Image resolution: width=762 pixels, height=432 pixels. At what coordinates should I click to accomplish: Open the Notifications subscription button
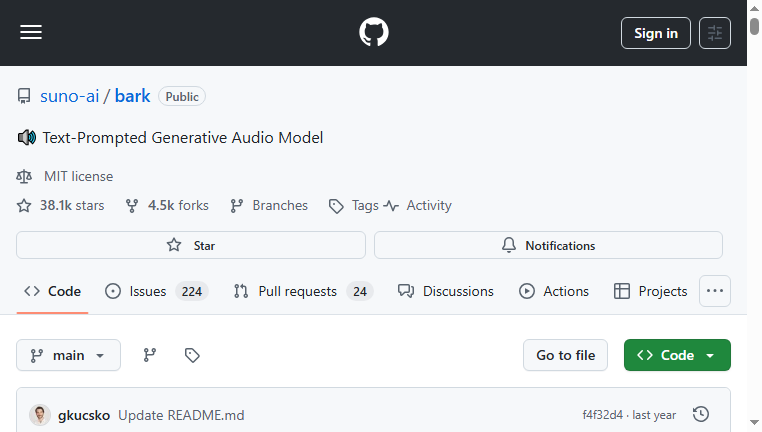(x=548, y=245)
